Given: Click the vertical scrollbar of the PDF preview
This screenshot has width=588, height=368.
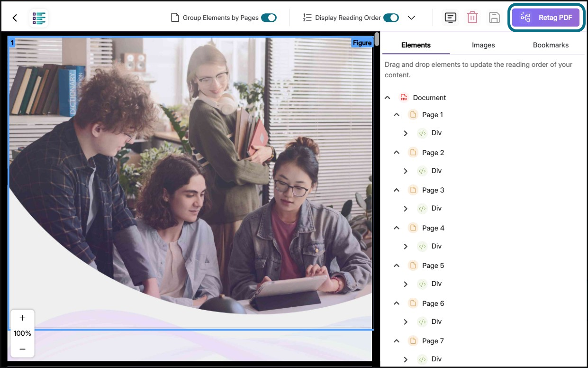Looking at the screenshot, I should click(377, 39).
